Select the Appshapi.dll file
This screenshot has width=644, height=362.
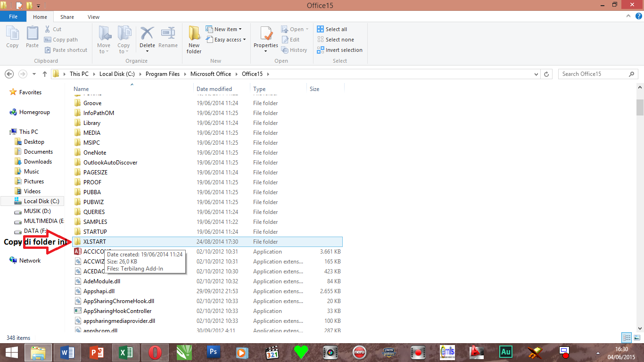pos(207,291)
